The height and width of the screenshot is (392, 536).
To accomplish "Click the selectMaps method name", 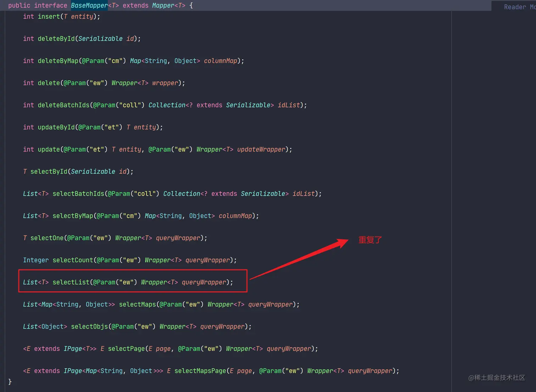I will tap(138, 304).
